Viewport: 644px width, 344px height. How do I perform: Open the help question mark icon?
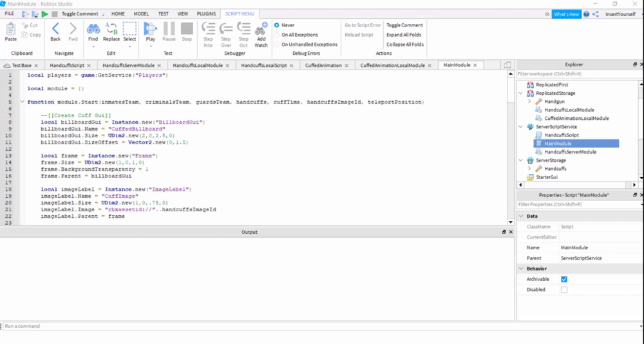pos(586,14)
